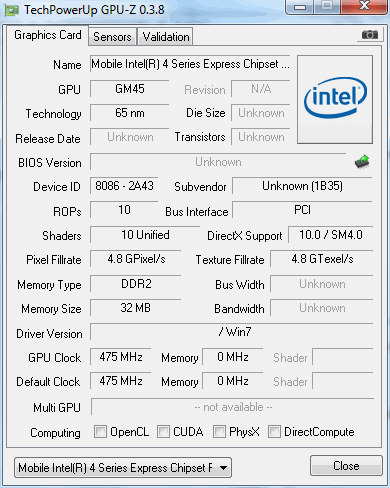Click the Die Size Unknown field
Viewport: 390px width, 488px height.
click(x=261, y=113)
